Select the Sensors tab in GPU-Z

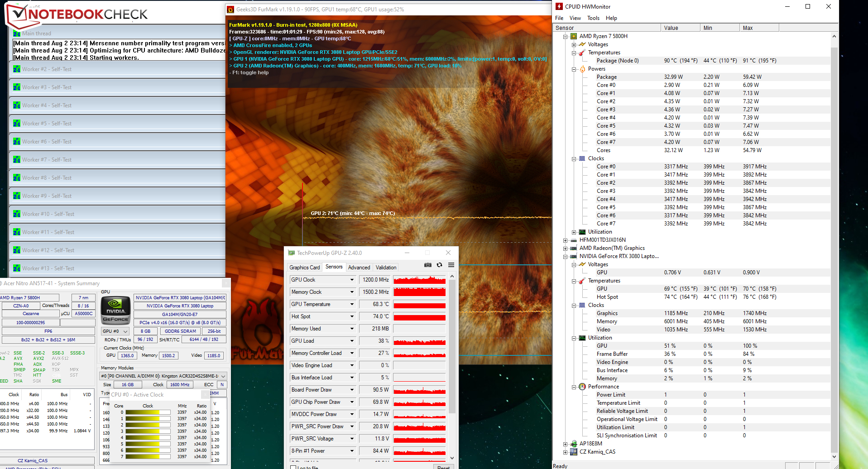pyautogui.click(x=334, y=267)
